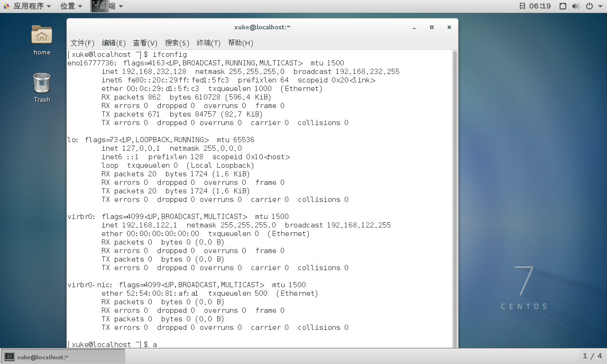Minimize the terminal window
Screen dimensions: 607x364
pyautogui.click(x=414, y=27)
